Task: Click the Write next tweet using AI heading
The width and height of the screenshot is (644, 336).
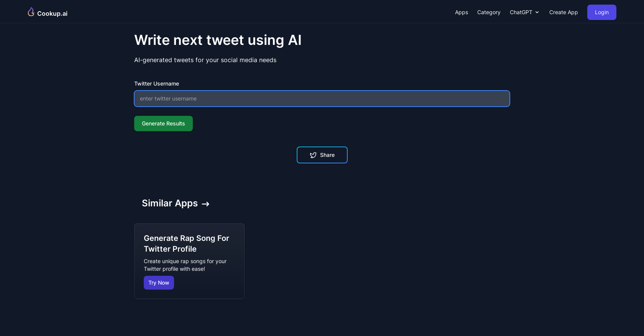Action: click(x=218, y=40)
